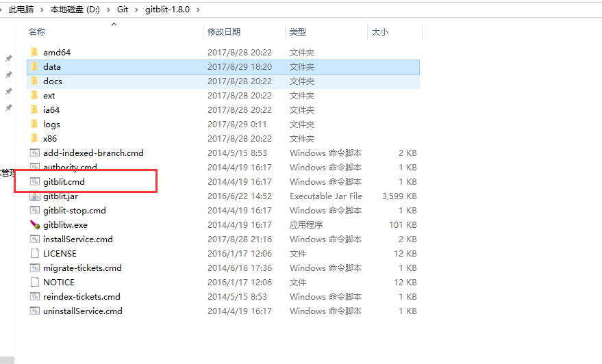Screen dimensions: 602x364
Task: Select the file name amd64
Action: (x=57, y=52)
